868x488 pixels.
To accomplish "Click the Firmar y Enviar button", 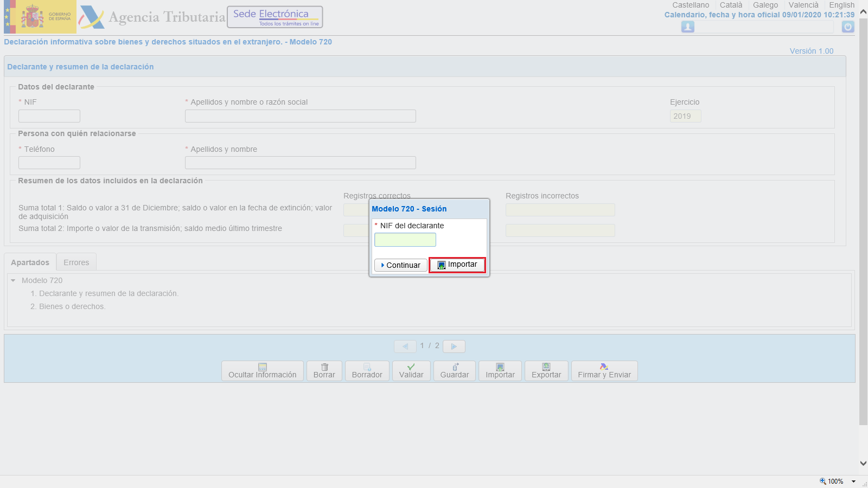I will click(604, 371).
